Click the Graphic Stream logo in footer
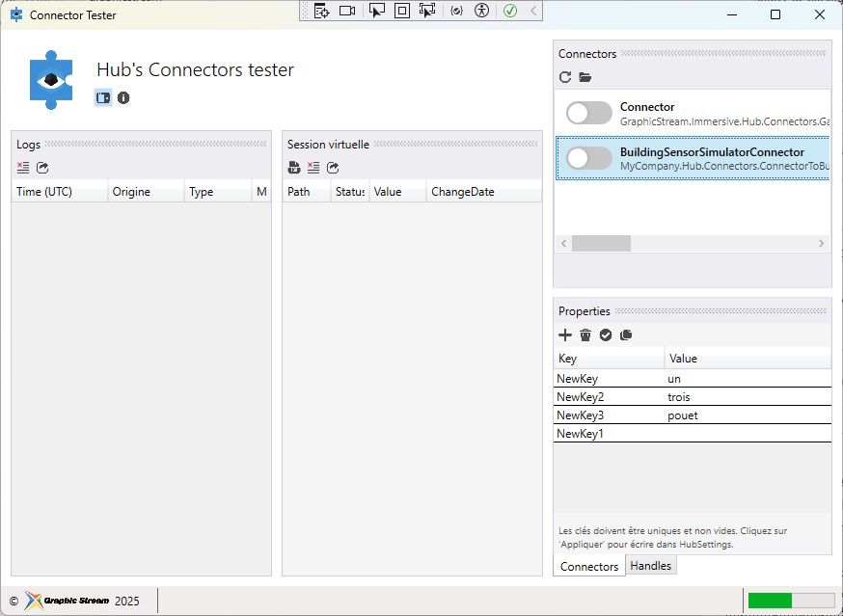The height and width of the screenshot is (616, 843). (67, 601)
